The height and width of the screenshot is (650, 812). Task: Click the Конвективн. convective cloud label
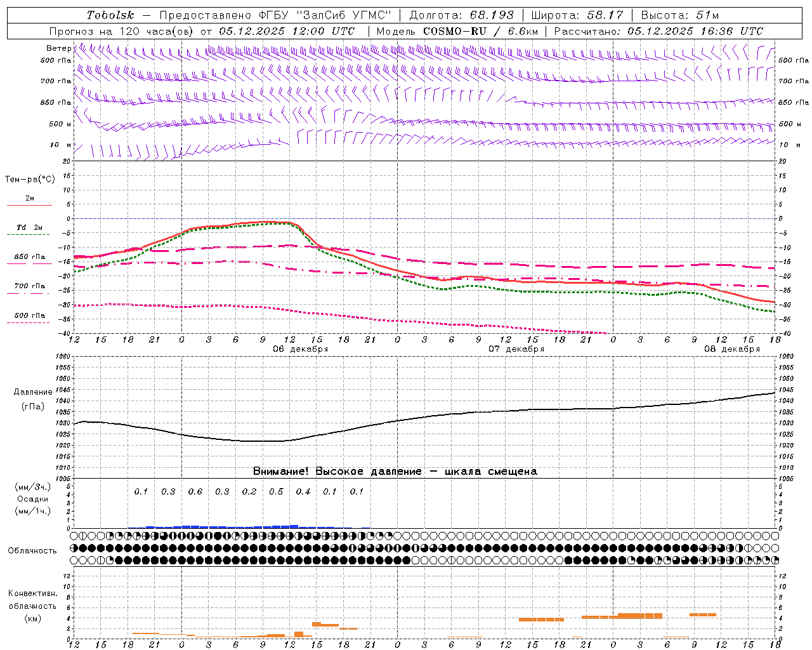pyautogui.click(x=32, y=594)
